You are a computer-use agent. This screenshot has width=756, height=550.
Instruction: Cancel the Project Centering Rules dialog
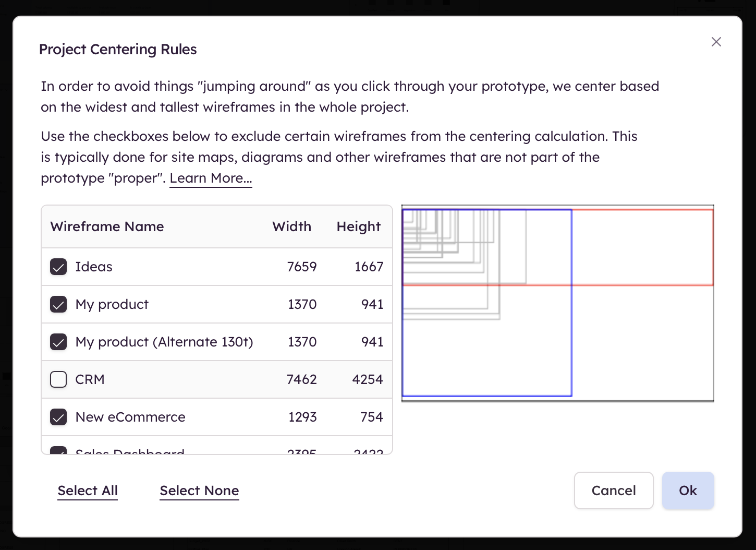point(614,491)
